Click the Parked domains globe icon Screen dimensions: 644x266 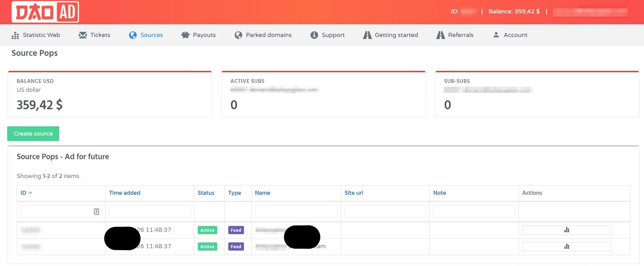(x=238, y=35)
